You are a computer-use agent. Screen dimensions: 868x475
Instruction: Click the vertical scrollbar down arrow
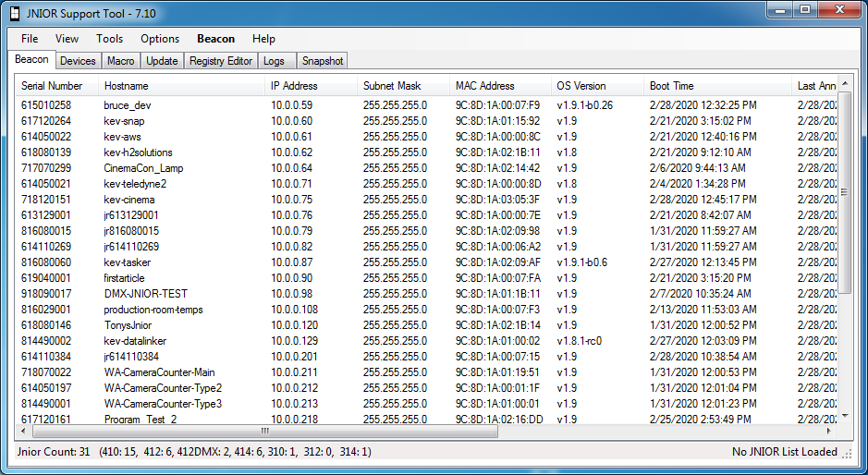tap(844, 416)
